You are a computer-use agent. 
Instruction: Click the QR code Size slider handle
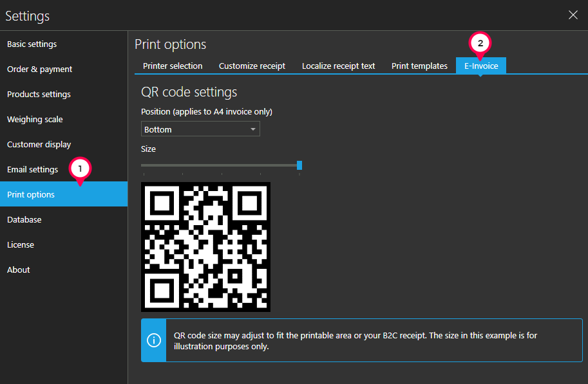pos(299,165)
